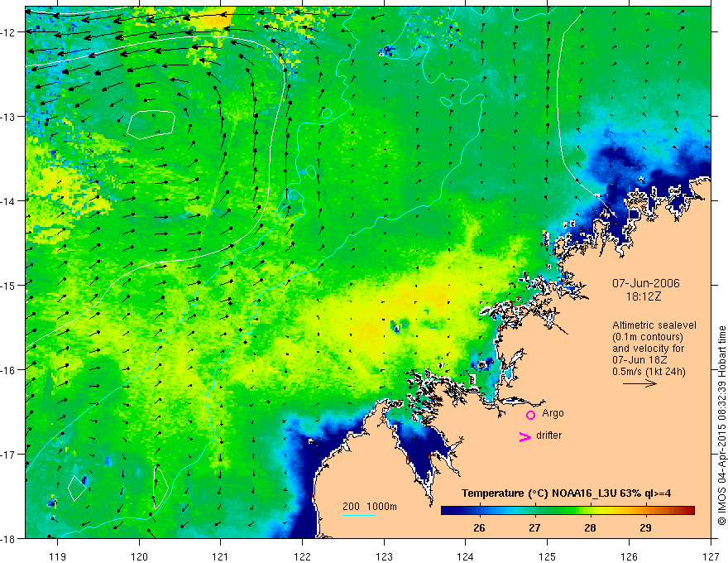728x563 pixels.
Task: Click the longitude label 122
Action: point(302,556)
